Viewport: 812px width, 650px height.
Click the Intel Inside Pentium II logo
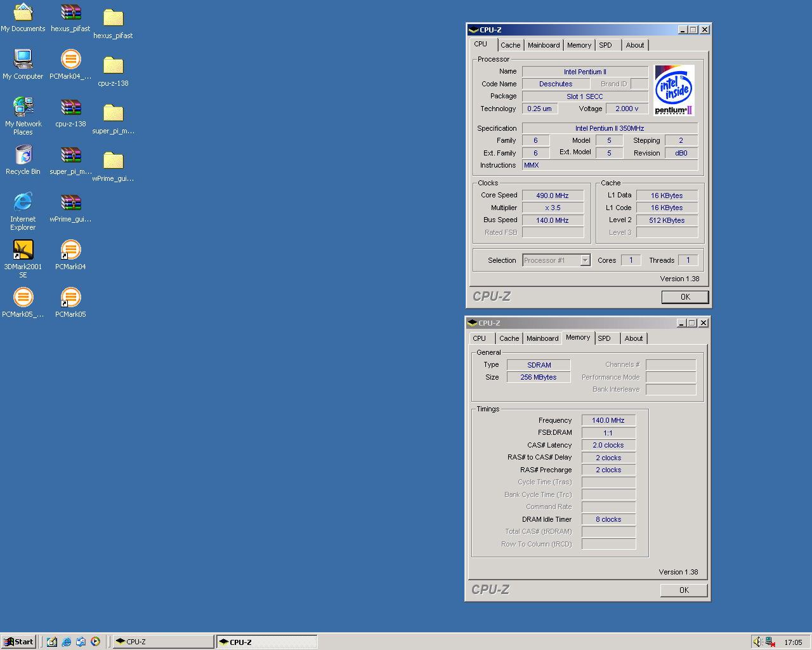tap(674, 90)
